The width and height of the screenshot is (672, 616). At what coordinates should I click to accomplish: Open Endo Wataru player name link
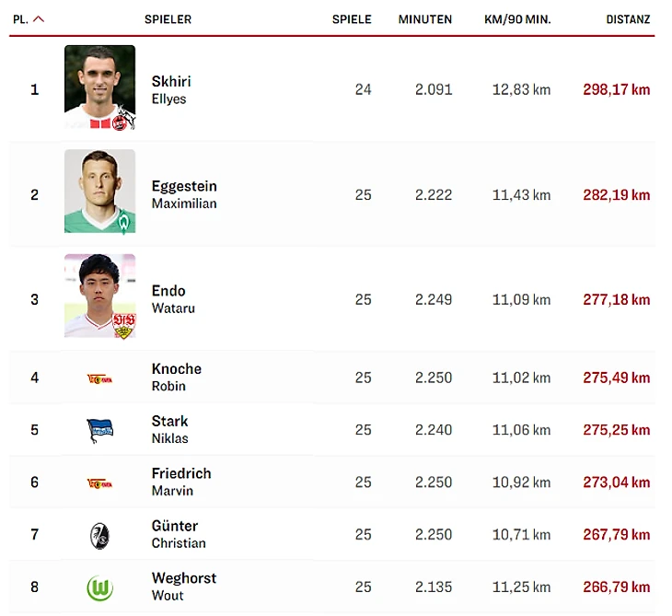point(173,299)
